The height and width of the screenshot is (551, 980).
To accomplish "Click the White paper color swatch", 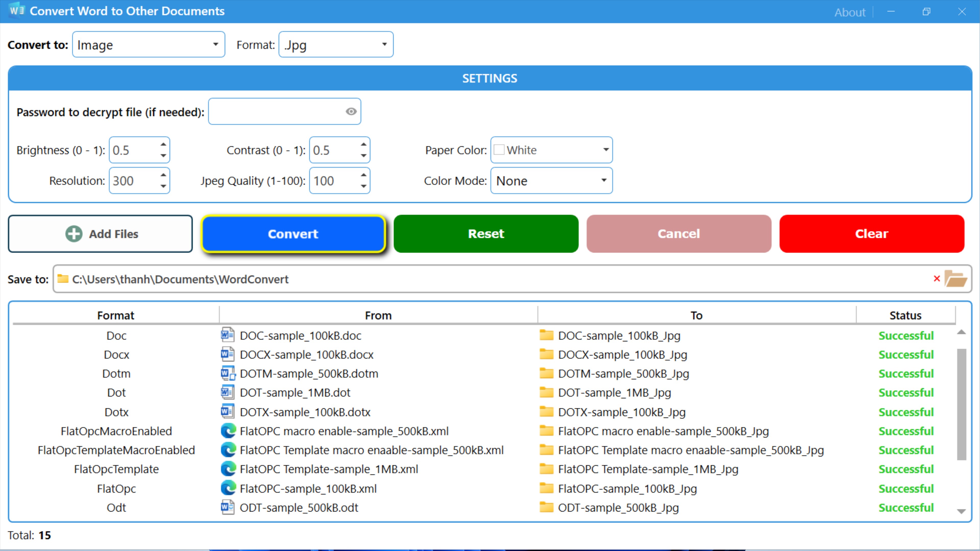I will pos(499,150).
